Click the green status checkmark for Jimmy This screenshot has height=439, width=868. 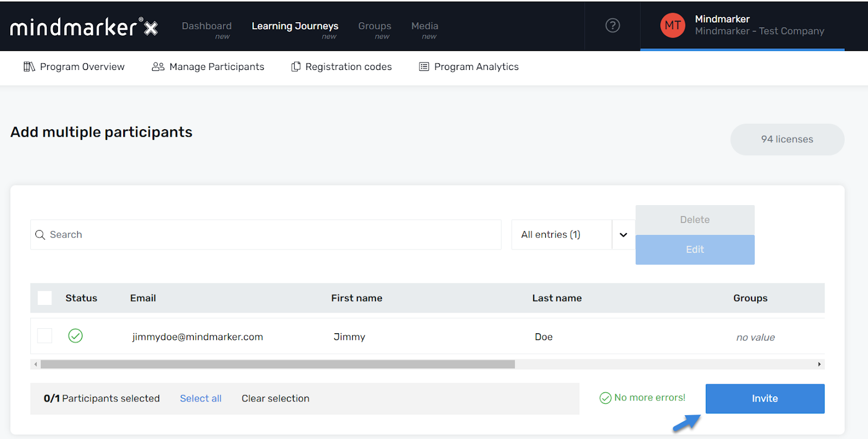pyautogui.click(x=75, y=336)
